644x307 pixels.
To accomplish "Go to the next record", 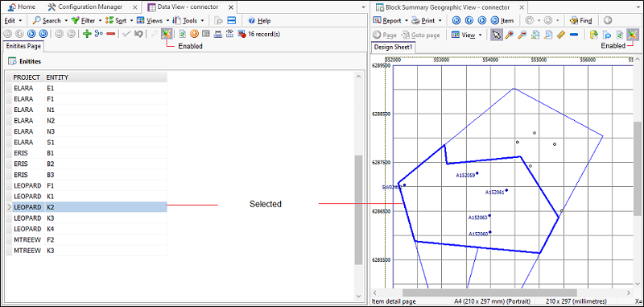I will coord(31,34).
